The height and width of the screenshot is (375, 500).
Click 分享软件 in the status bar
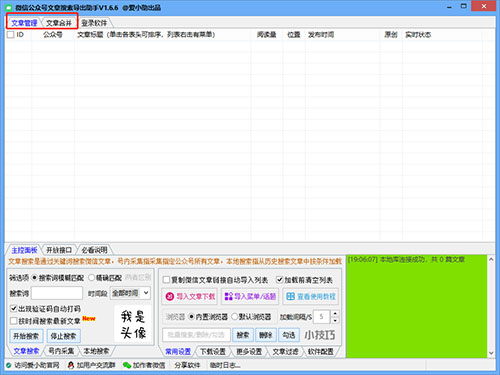(x=187, y=365)
